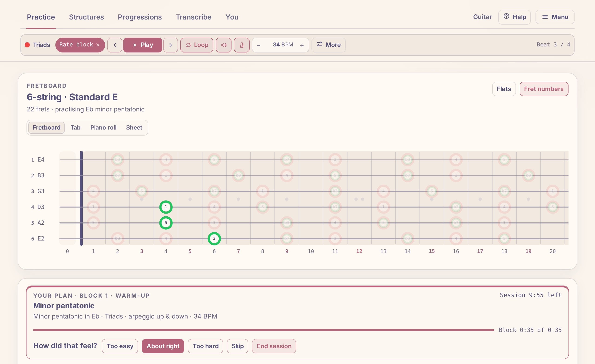Viewport: 595px width, 364px height.
Task: Rate the block About right
Action: (x=163, y=346)
